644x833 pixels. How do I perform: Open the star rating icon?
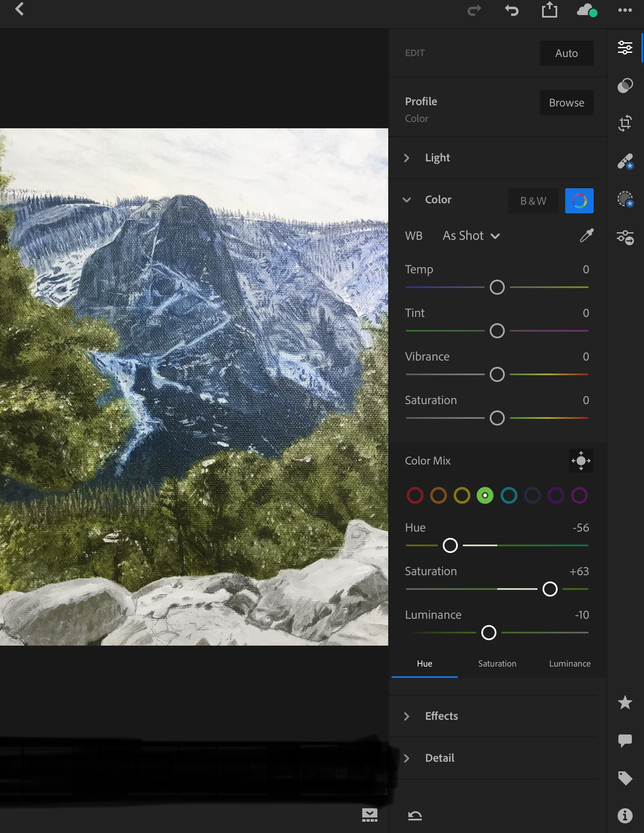pos(625,702)
